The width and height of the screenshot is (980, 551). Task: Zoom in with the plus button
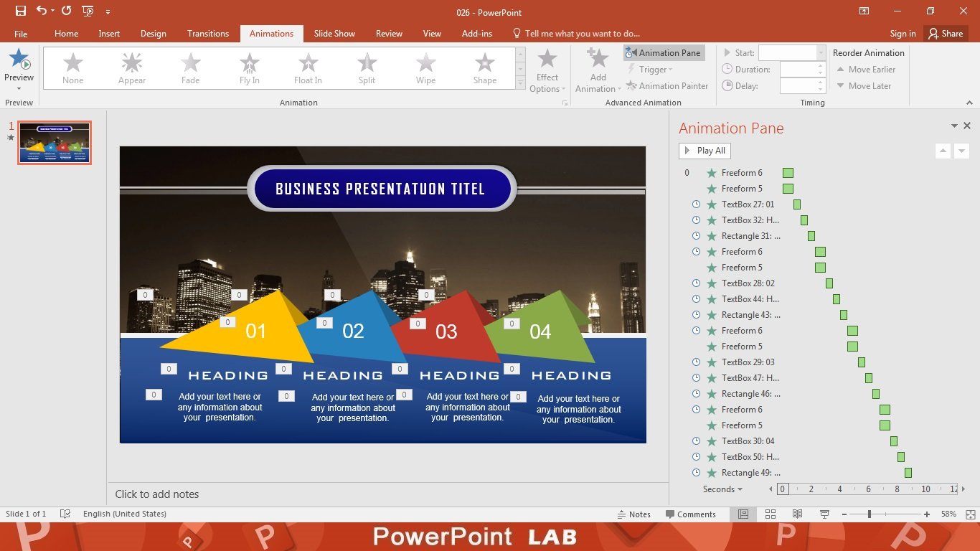927,514
